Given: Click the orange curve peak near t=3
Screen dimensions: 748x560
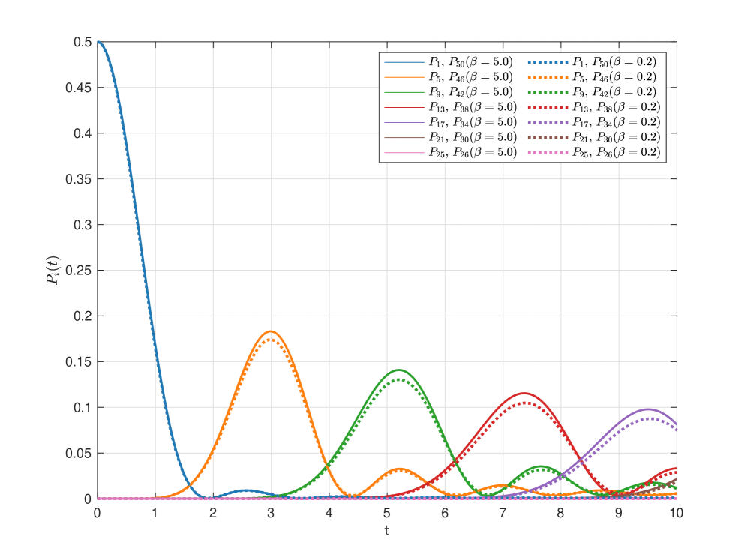Looking at the screenshot, I should pyautogui.click(x=271, y=331).
